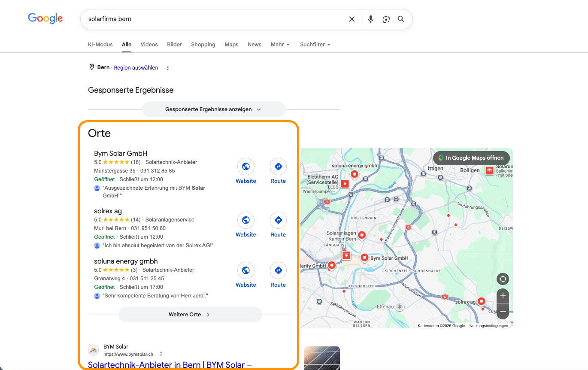Open the Shopping tab
The width and height of the screenshot is (588, 370).
203,45
